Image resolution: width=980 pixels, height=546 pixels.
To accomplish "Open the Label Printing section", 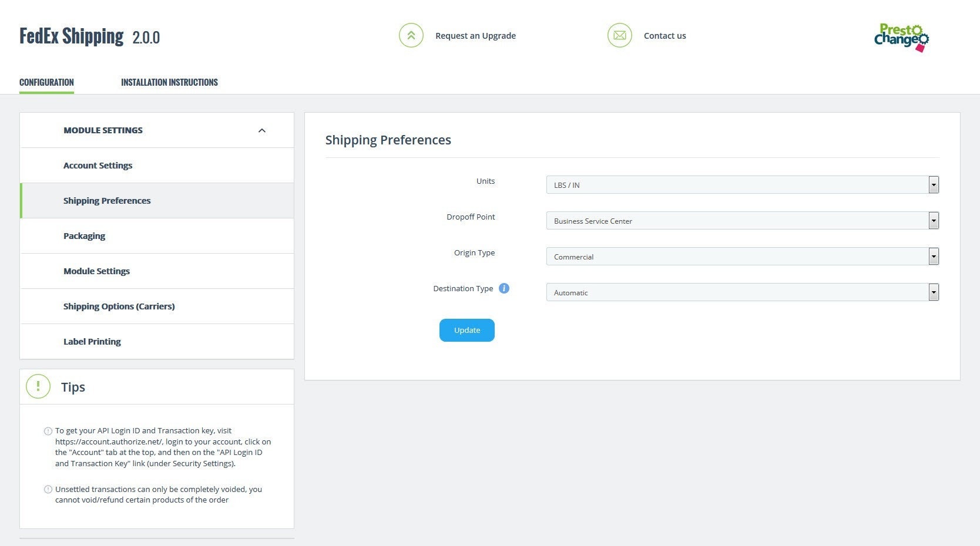I will (x=157, y=342).
